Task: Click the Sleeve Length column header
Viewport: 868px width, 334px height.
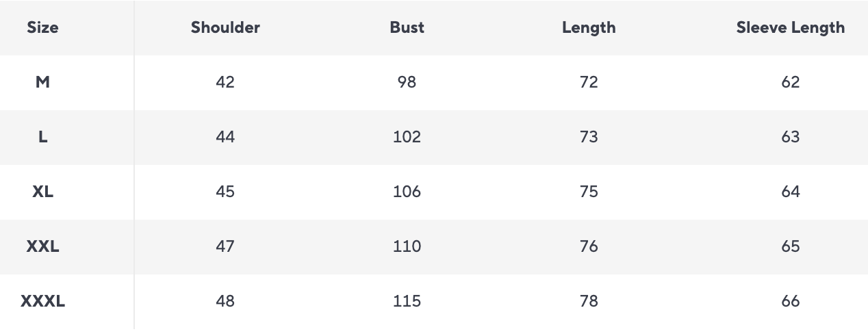Action: point(790,28)
